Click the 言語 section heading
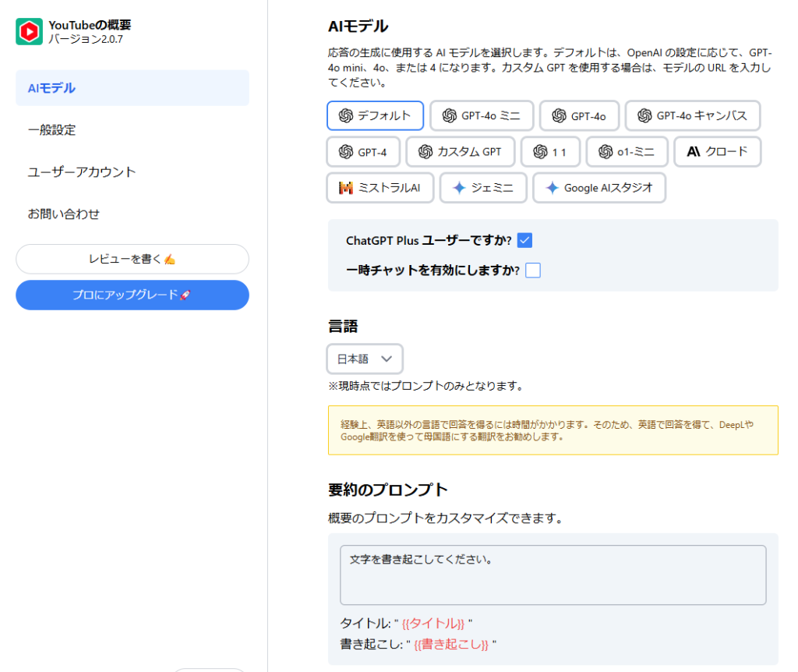798x672 pixels. click(343, 327)
